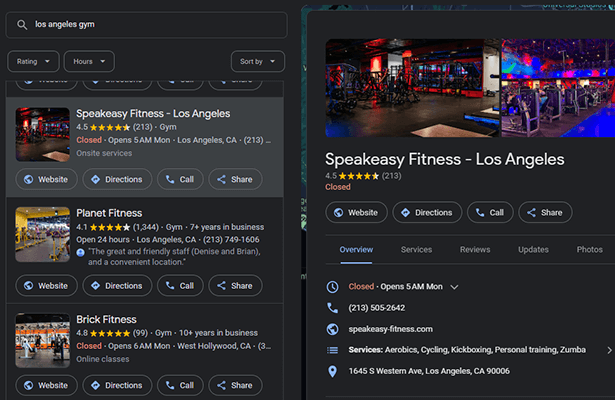Open Brick Fitness listing thumbnail
This screenshot has height=400, width=615.
point(43,340)
